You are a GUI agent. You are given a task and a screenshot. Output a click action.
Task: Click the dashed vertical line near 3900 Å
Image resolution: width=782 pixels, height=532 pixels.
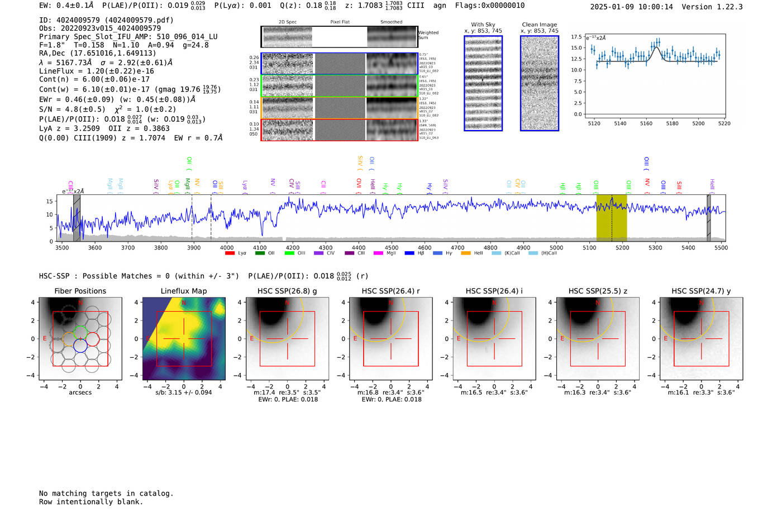pyautogui.click(x=192, y=218)
